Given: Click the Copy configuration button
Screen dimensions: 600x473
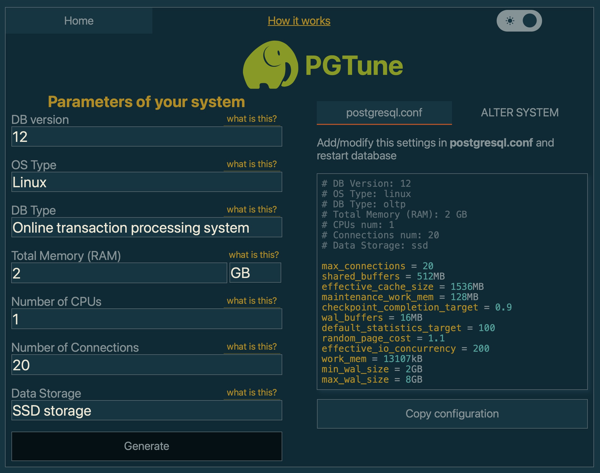Looking at the screenshot, I should [x=452, y=414].
